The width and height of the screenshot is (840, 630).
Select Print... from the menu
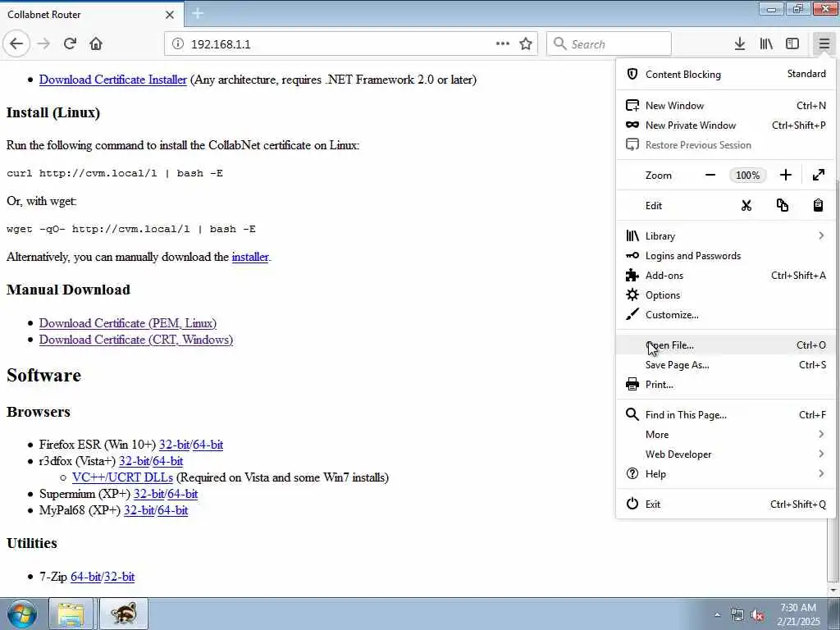point(725,385)
